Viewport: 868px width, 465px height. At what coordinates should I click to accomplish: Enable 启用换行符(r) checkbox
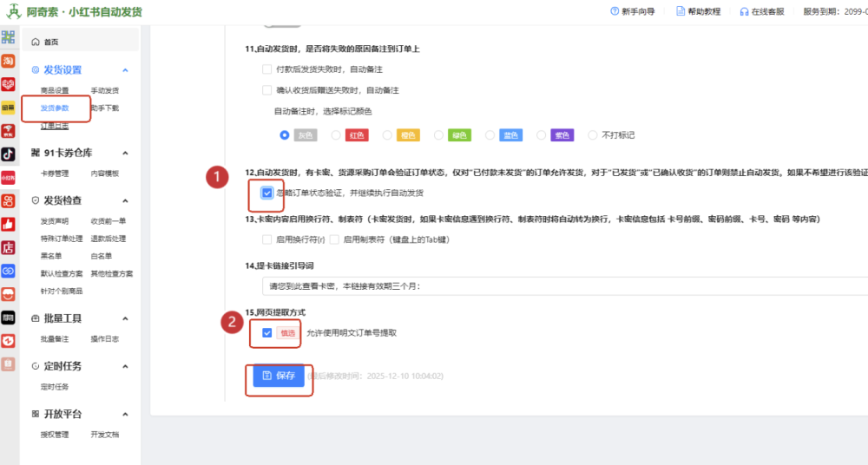coord(266,239)
